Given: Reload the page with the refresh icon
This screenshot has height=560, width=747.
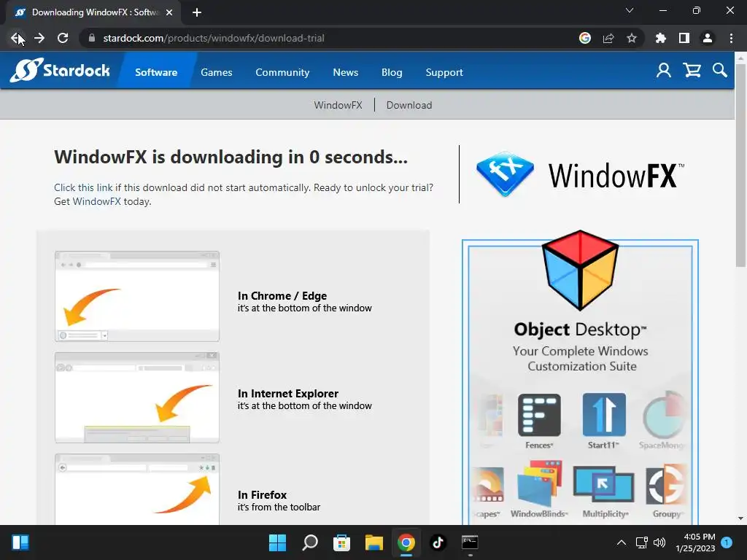Looking at the screenshot, I should (63, 38).
